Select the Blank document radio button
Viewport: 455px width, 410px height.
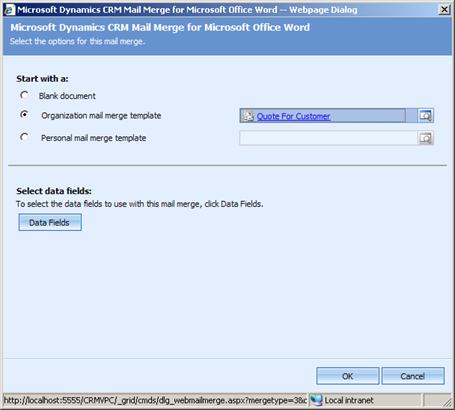pos(24,96)
